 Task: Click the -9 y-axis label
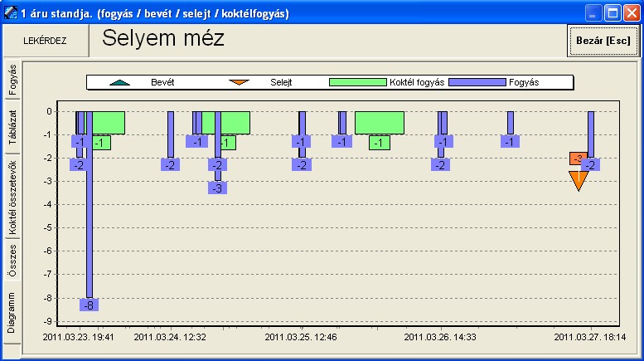[x=48, y=321]
